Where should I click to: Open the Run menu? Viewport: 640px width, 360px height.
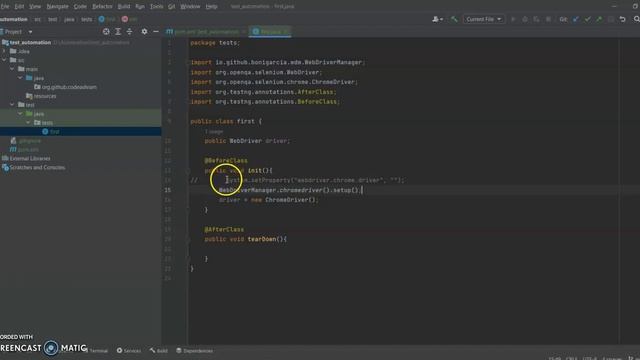140,7
